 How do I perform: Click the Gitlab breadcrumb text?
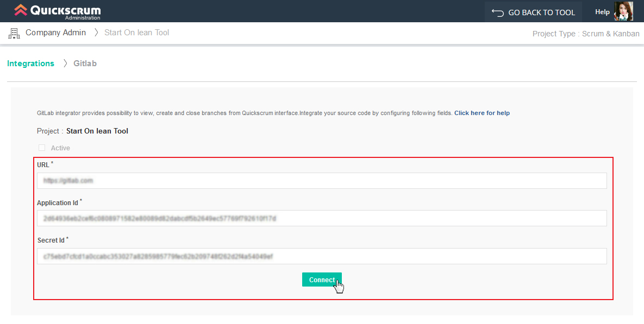[x=85, y=63]
